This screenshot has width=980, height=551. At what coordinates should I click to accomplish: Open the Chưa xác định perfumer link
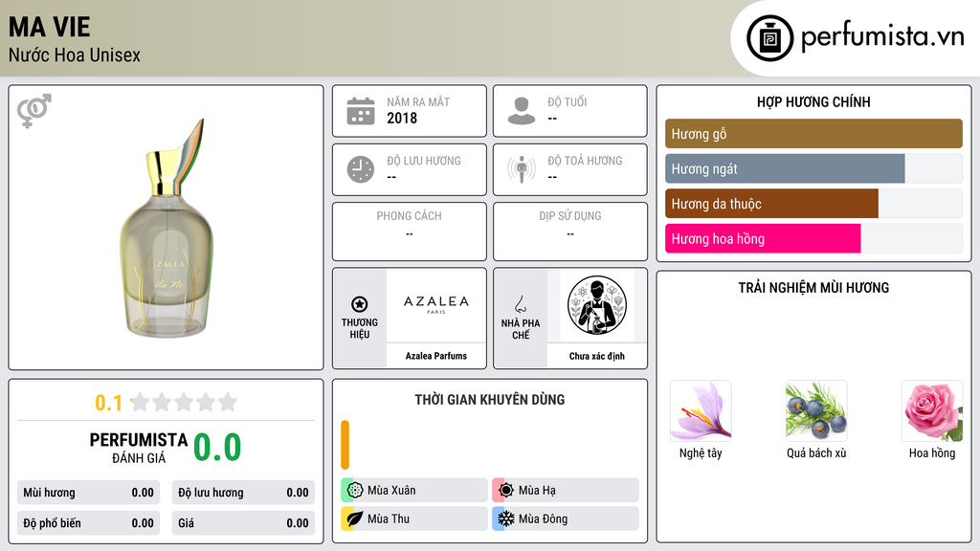[x=597, y=356]
